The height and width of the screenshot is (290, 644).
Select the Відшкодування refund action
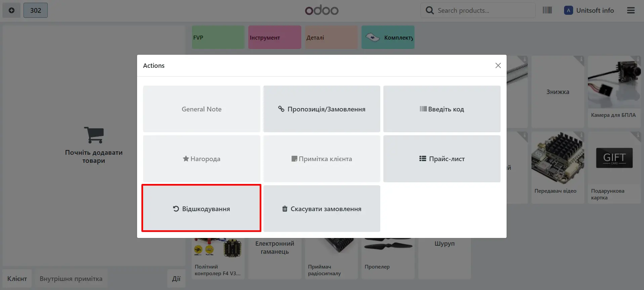pos(201,208)
